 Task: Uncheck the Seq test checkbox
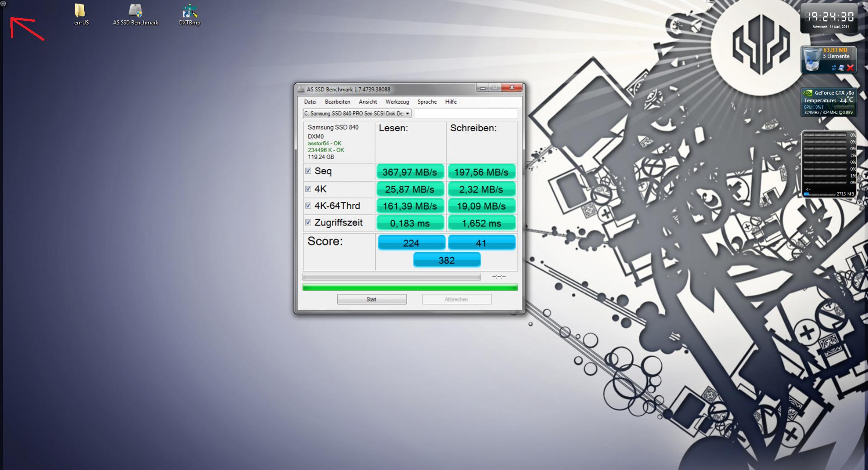pyautogui.click(x=308, y=171)
